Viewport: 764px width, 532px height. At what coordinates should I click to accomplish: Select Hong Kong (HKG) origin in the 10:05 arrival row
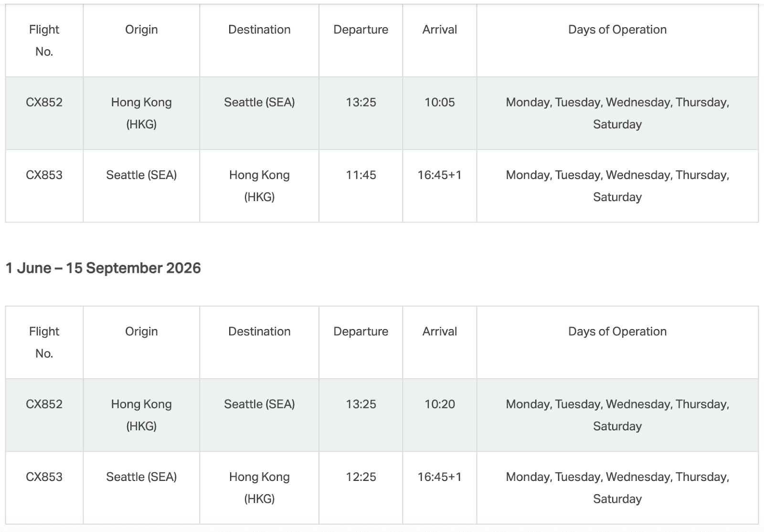(x=141, y=113)
